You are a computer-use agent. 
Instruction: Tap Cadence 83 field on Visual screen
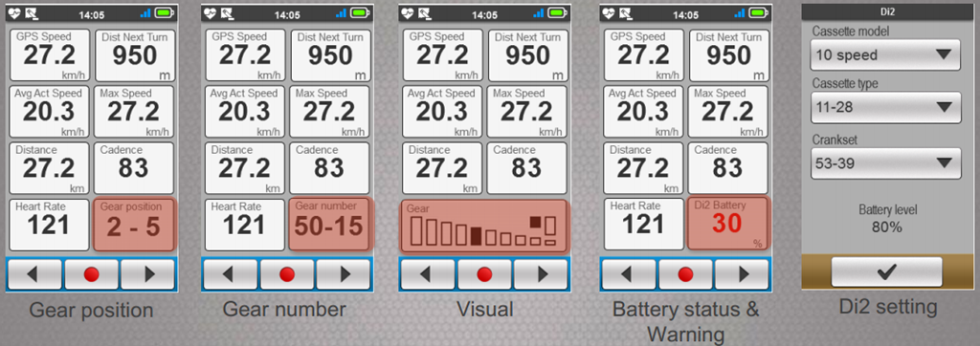click(x=527, y=168)
